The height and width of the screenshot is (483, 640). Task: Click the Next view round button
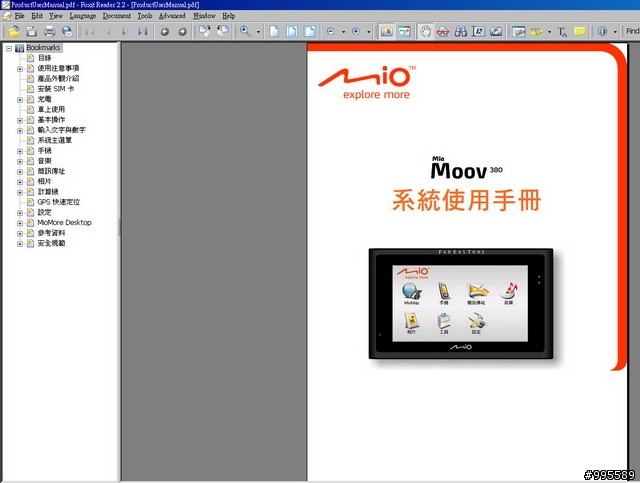coord(182,31)
